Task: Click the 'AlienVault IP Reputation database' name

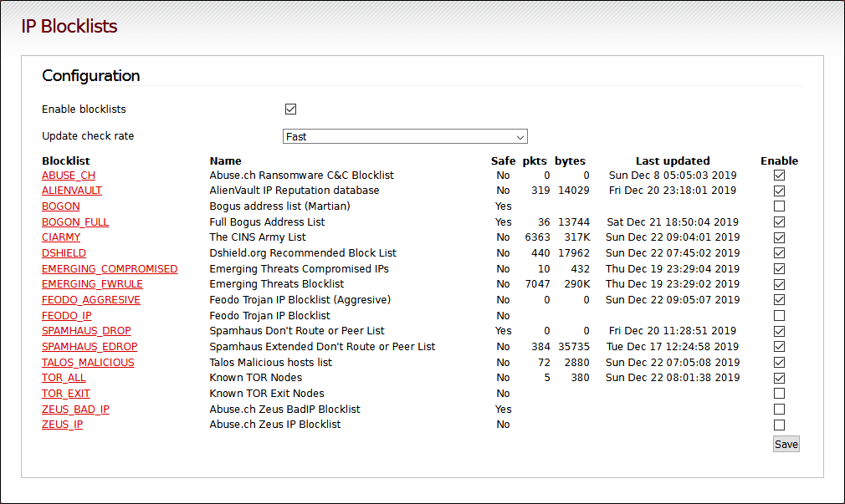Action: [x=294, y=191]
